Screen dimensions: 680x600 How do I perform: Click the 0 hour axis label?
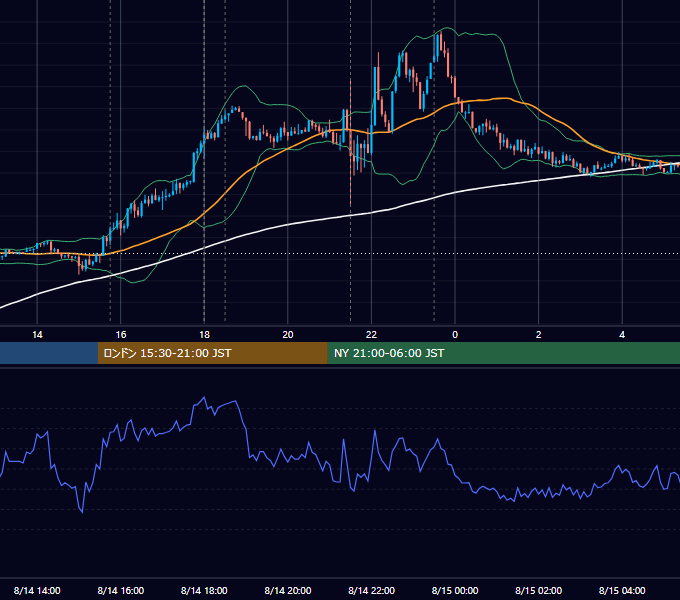[455, 335]
